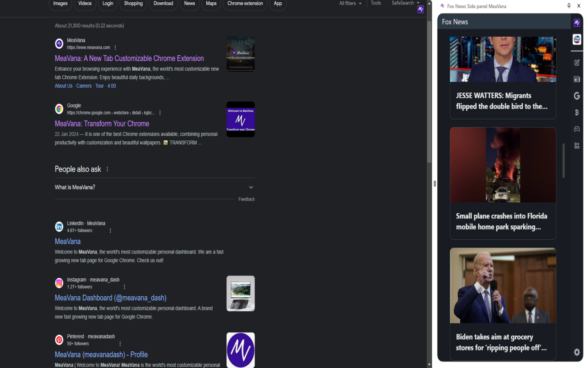The height and width of the screenshot is (368, 588).
Task: Click the Tools button
Action: pyautogui.click(x=376, y=3)
